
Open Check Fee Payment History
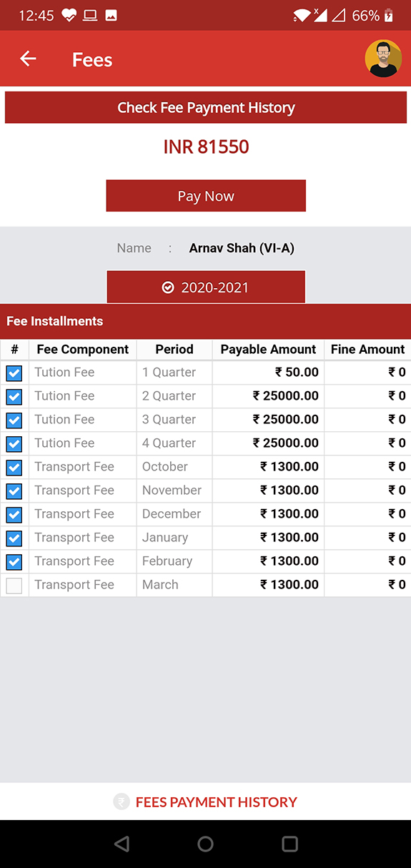pyautogui.click(x=206, y=108)
